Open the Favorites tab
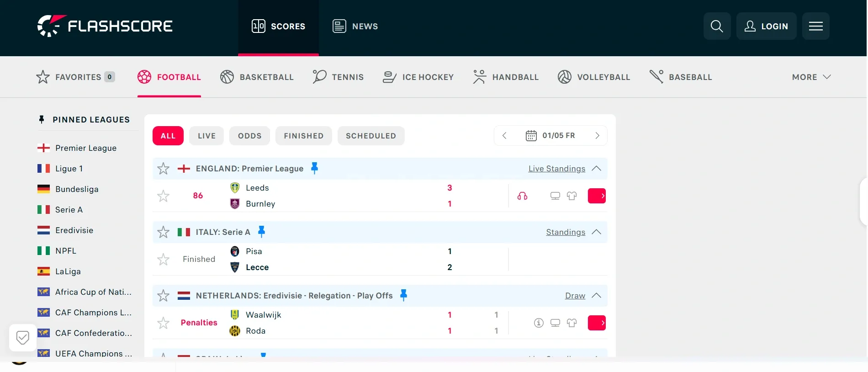The height and width of the screenshot is (372, 868). tap(75, 77)
